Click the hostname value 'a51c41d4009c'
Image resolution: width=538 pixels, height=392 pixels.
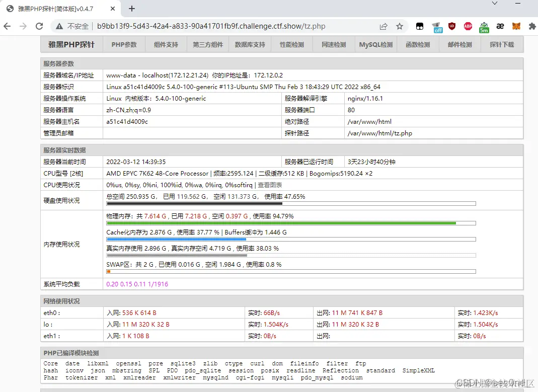tap(127, 121)
